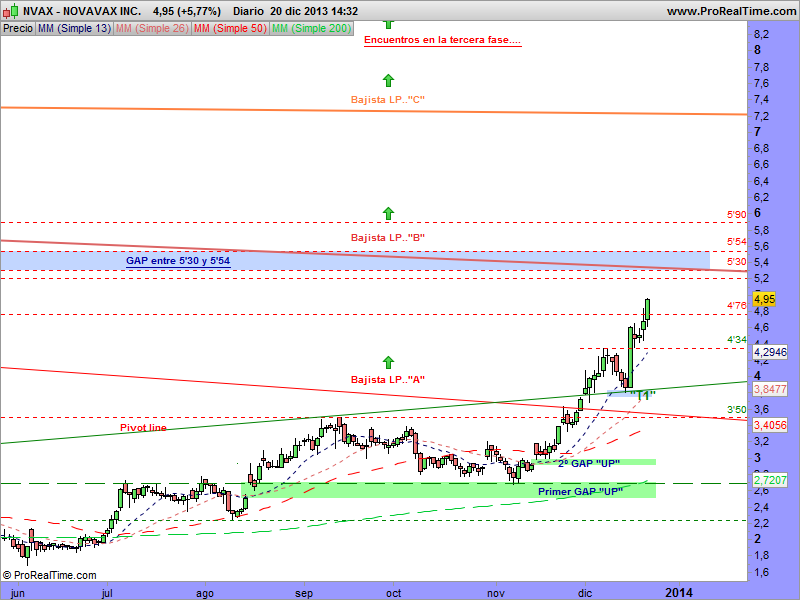The height and width of the screenshot is (600, 800).
Task: Select the blue GAP entre 5'30 y 5'54 zone
Action: [178, 261]
